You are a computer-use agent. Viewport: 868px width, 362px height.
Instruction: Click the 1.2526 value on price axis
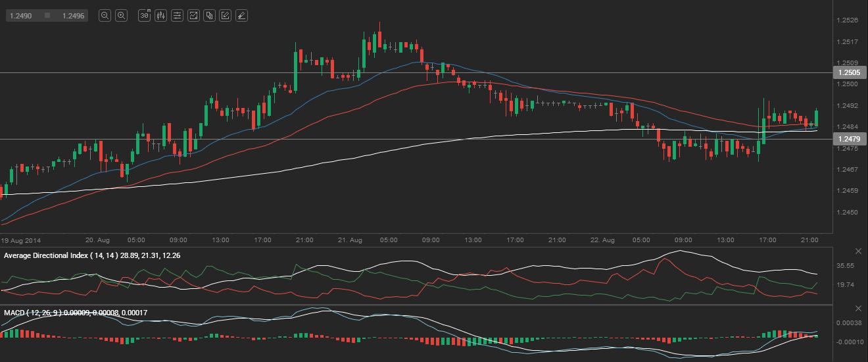point(846,20)
